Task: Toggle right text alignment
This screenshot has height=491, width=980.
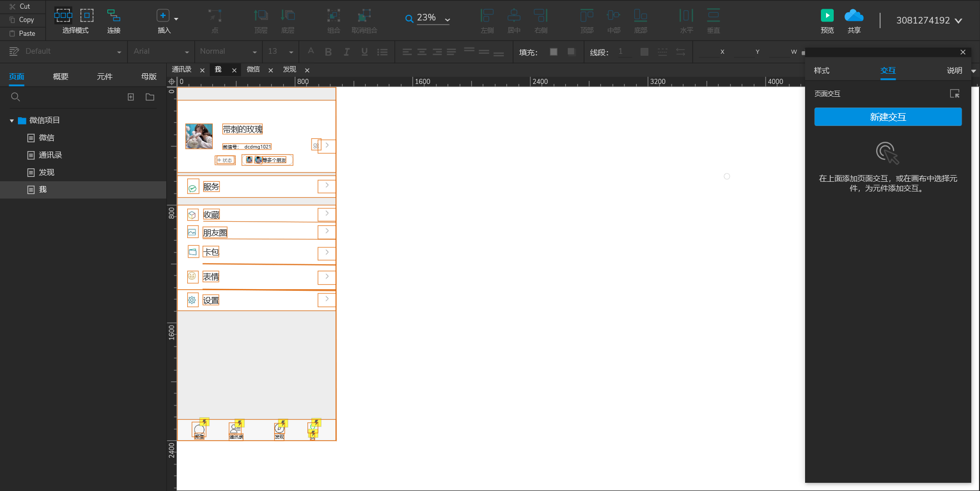Action: (x=437, y=52)
